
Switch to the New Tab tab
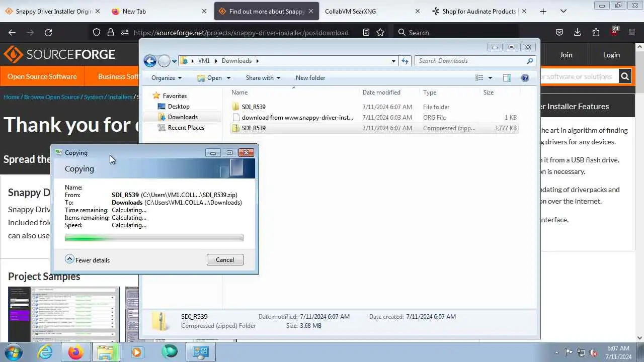coord(159,11)
